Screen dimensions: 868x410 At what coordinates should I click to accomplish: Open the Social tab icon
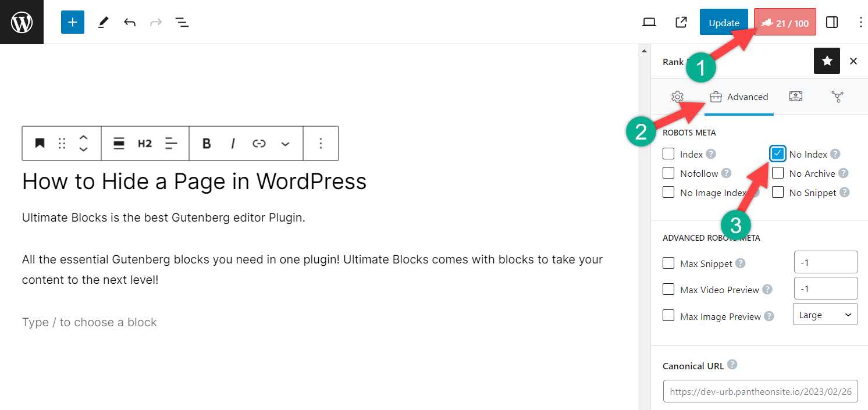click(x=838, y=97)
